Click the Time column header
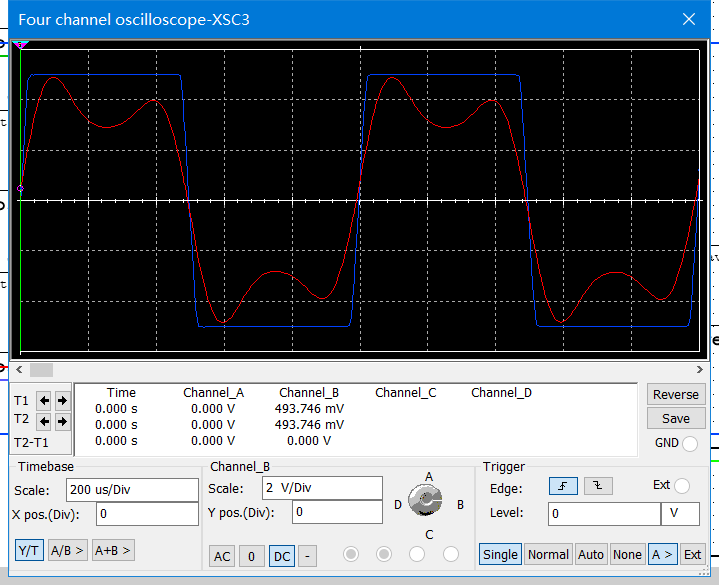This screenshot has height=585, width=719. pos(122,393)
